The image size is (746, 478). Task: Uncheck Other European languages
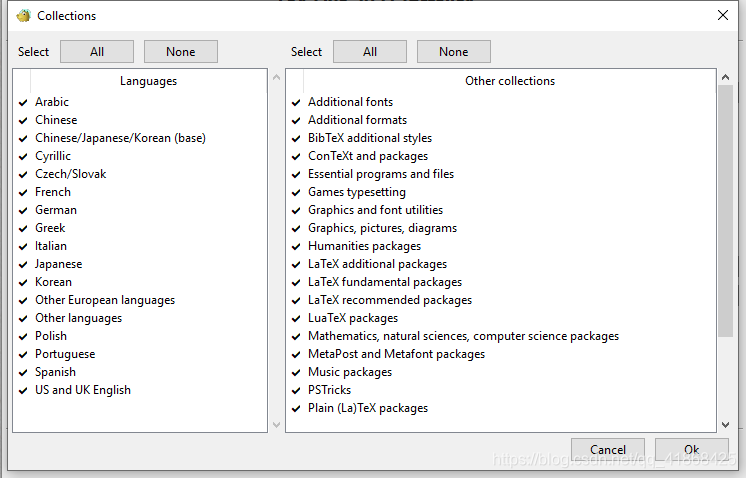click(23, 301)
